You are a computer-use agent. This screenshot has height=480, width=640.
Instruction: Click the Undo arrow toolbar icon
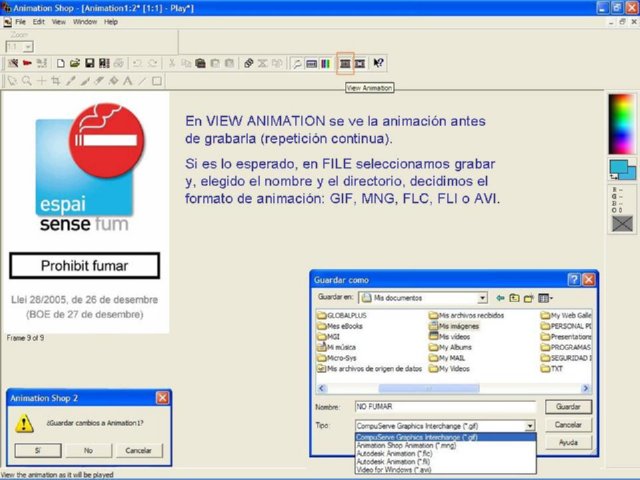[138, 63]
